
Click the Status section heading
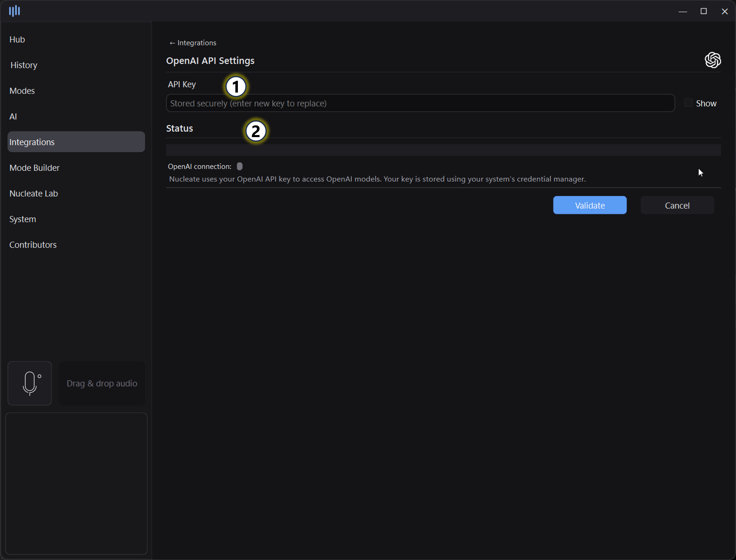click(x=180, y=128)
